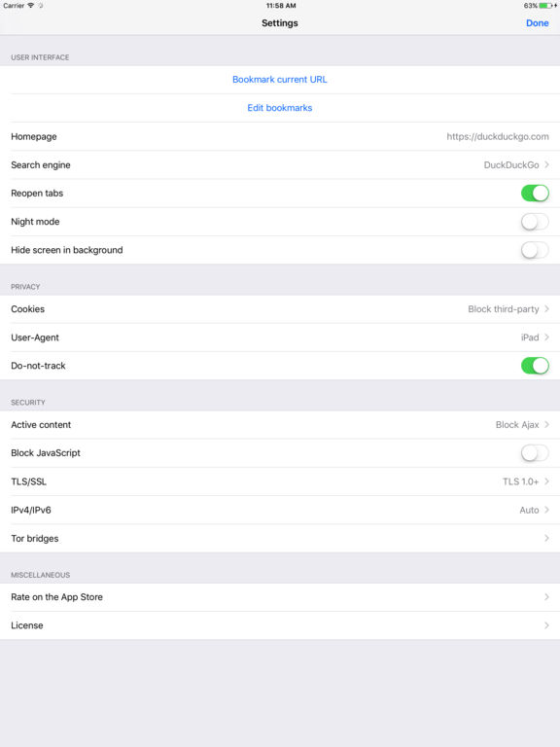Open the Search engine chevron arrow
Image resolution: width=560 pixels, height=747 pixels.
546,164
